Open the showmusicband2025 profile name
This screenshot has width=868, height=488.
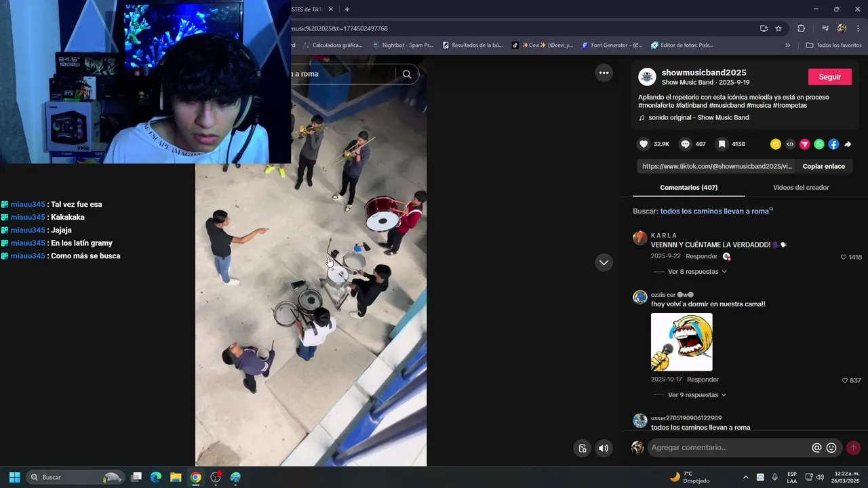tap(704, 73)
